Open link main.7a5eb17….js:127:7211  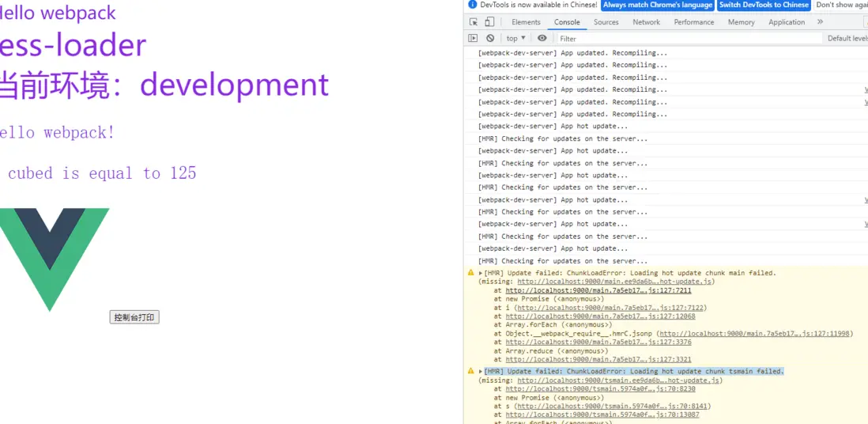(x=598, y=290)
